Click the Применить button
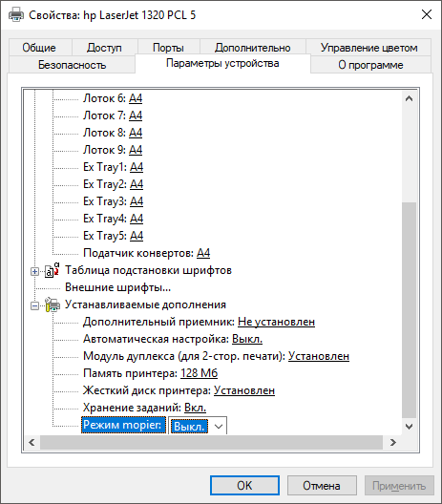Image resolution: width=442 pixels, height=504 pixels. coord(399,485)
